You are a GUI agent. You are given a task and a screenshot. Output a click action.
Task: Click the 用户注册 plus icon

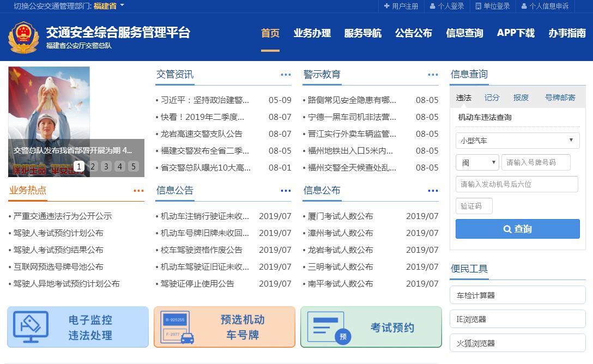[x=386, y=6]
